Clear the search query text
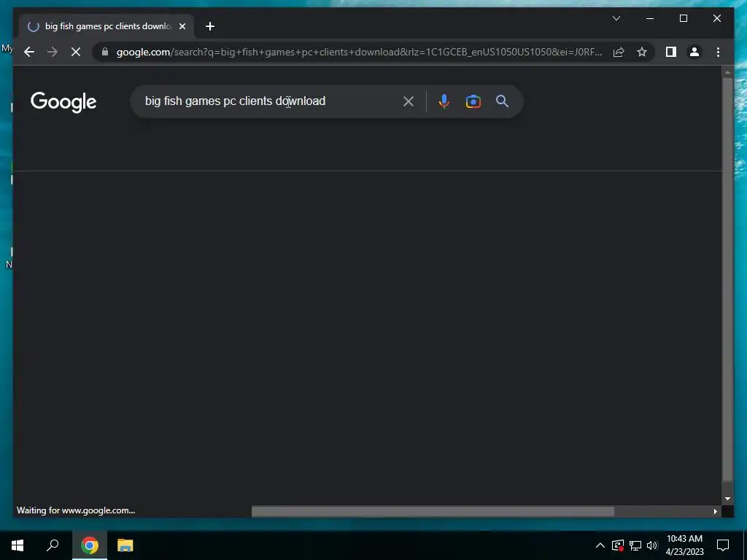Viewport: 747px width, 560px height. click(409, 101)
